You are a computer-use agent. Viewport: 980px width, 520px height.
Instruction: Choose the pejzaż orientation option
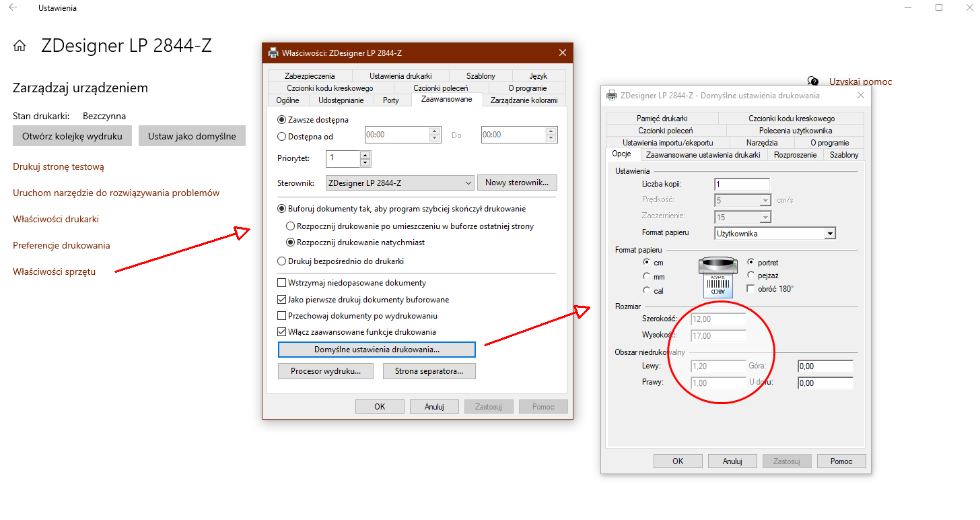[752, 275]
